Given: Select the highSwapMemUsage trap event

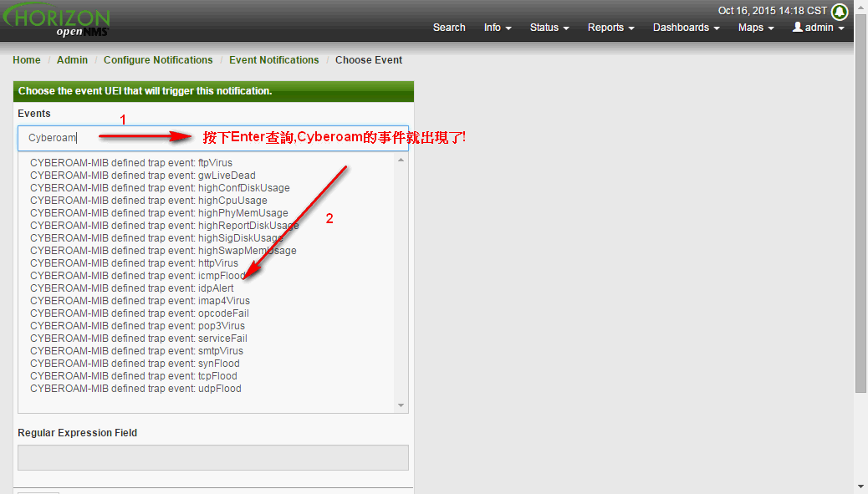Looking at the screenshot, I should (x=163, y=251).
